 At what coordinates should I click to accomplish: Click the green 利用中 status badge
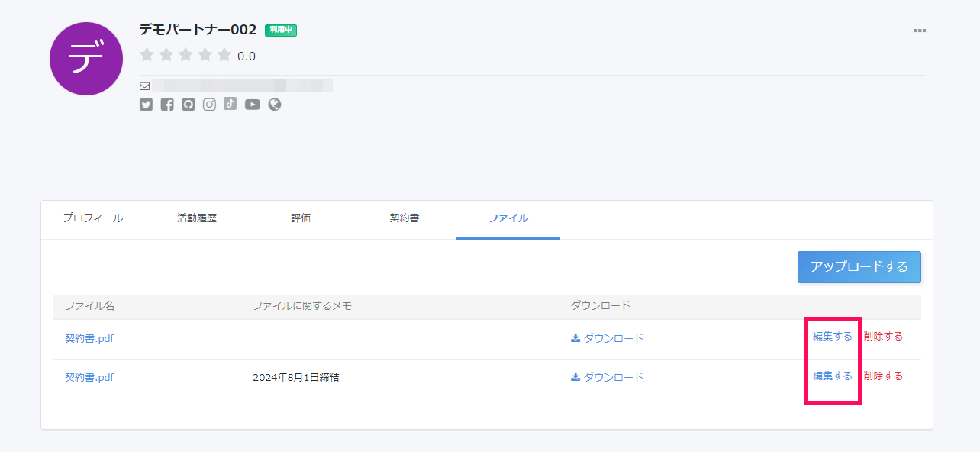pyautogui.click(x=281, y=31)
